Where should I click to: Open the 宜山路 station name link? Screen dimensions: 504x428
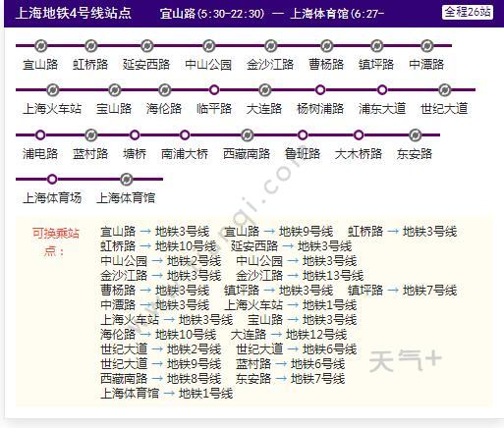click(x=40, y=64)
